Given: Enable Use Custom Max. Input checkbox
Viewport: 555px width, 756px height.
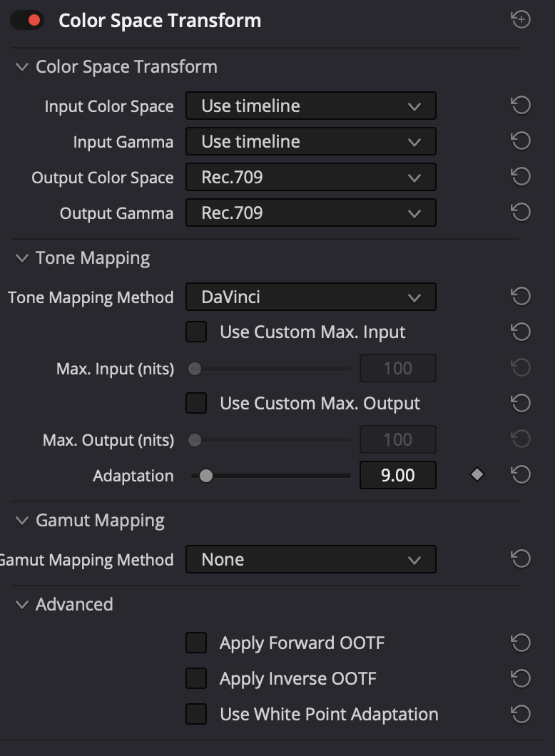Looking at the screenshot, I should (196, 332).
